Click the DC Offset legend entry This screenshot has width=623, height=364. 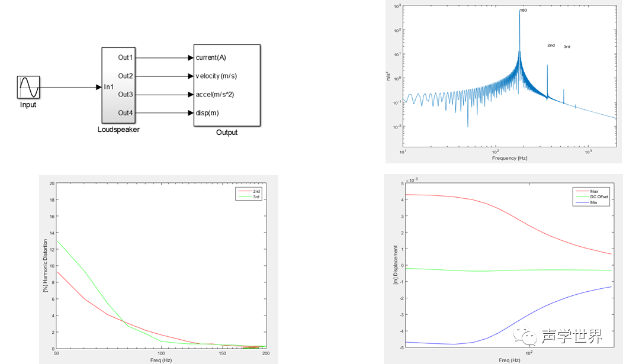[599, 197]
